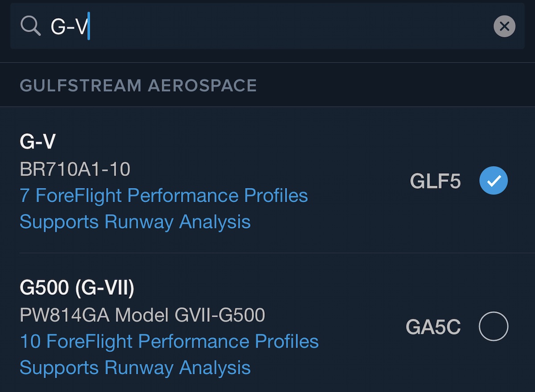Place the cursor after the search text G-V
This screenshot has height=392, width=535.
pos(89,26)
